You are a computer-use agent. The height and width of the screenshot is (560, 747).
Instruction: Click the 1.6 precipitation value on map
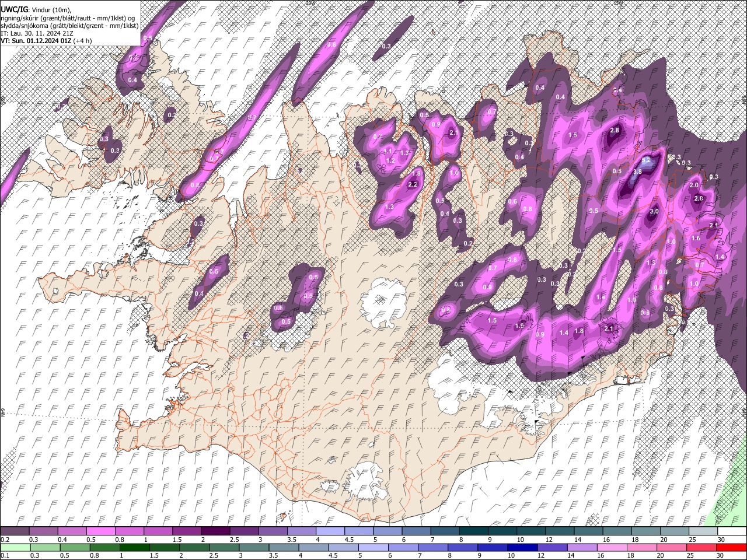(x=696, y=239)
